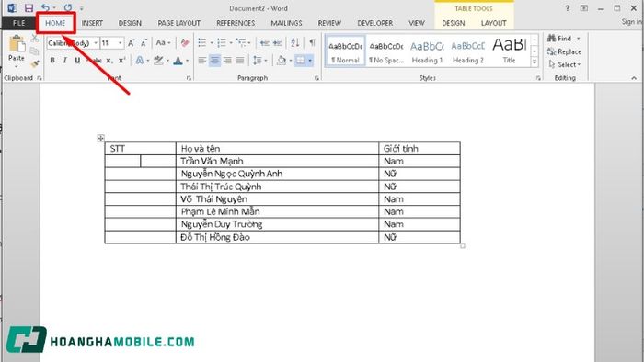644x362 pixels.
Task: Open the FILE tab
Action: click(19, 23)
